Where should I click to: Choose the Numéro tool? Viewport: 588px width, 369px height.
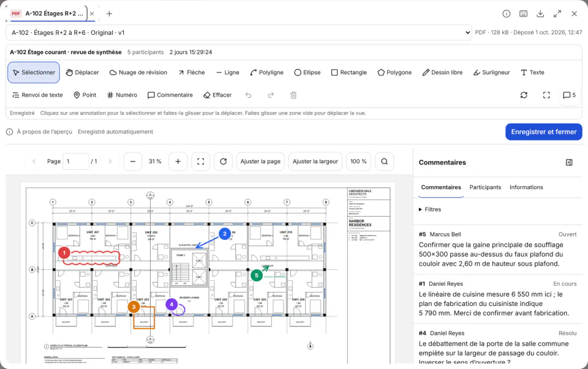point(122,95)
